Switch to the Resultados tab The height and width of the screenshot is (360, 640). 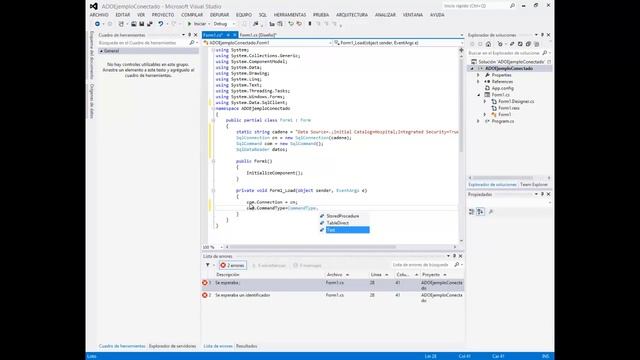tap(247, 346)
